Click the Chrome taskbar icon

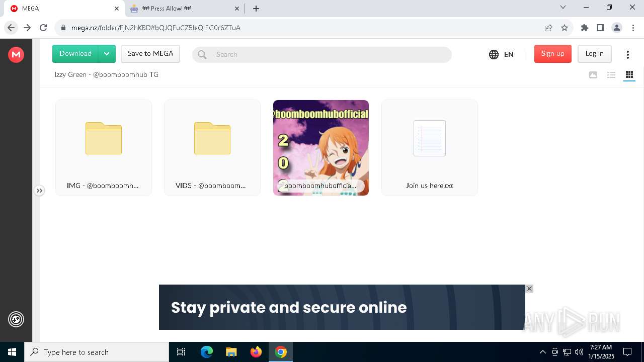point(281,352)
